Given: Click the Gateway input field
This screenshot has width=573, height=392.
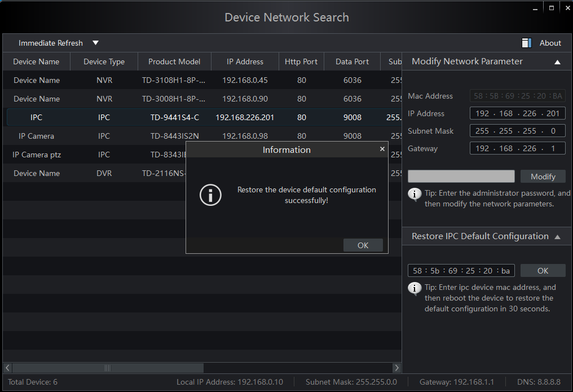Looking at the screenshot, I should (518, 148).
